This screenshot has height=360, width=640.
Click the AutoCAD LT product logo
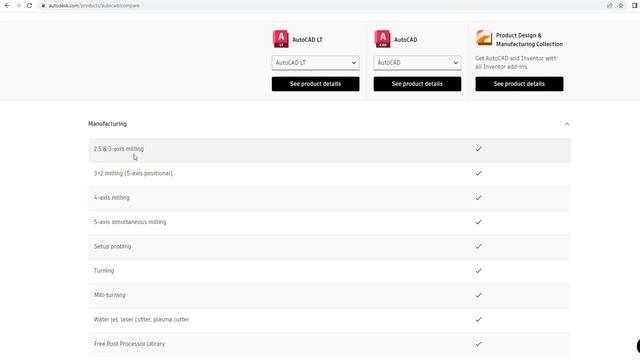[x=280, y=39]
